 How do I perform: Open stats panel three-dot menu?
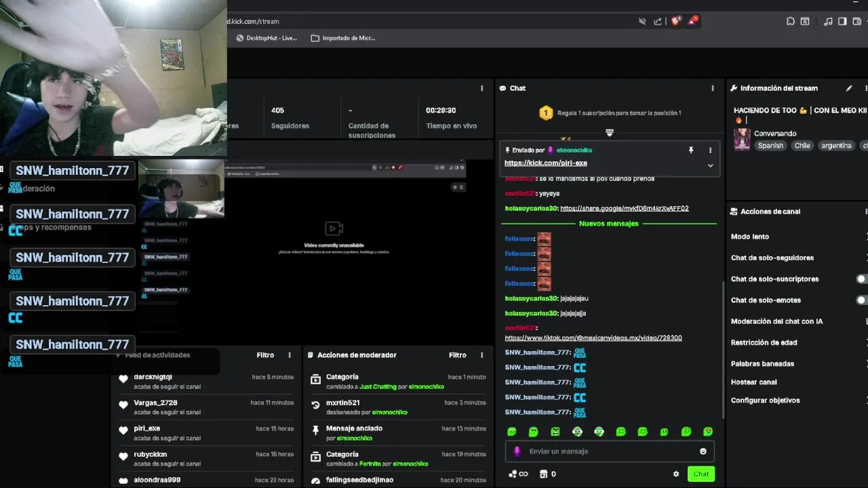coord(481,88)
